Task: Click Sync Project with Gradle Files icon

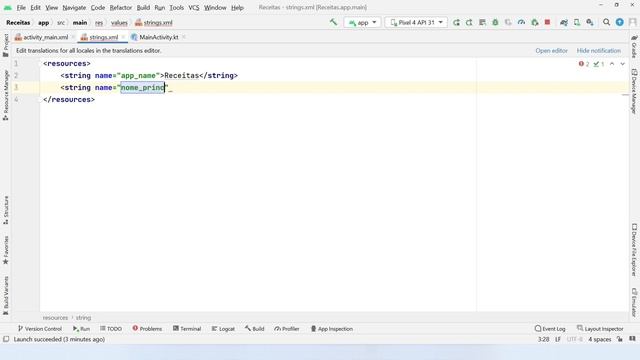Action: (564, 22)
